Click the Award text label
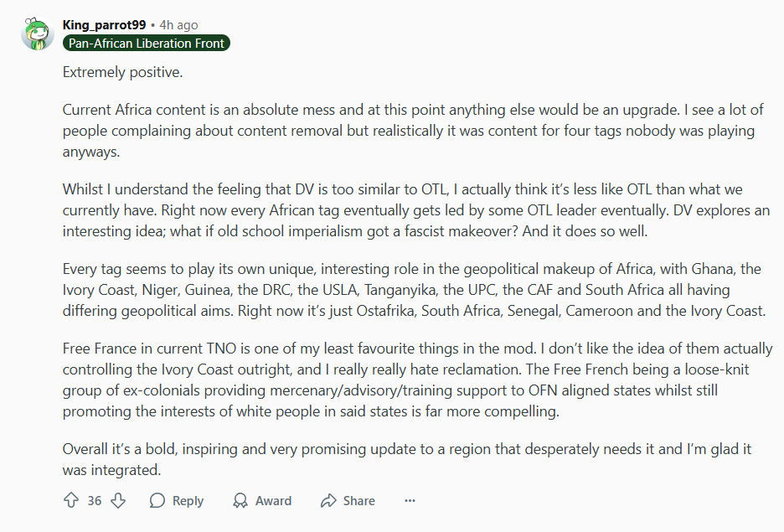 [273, 500]
